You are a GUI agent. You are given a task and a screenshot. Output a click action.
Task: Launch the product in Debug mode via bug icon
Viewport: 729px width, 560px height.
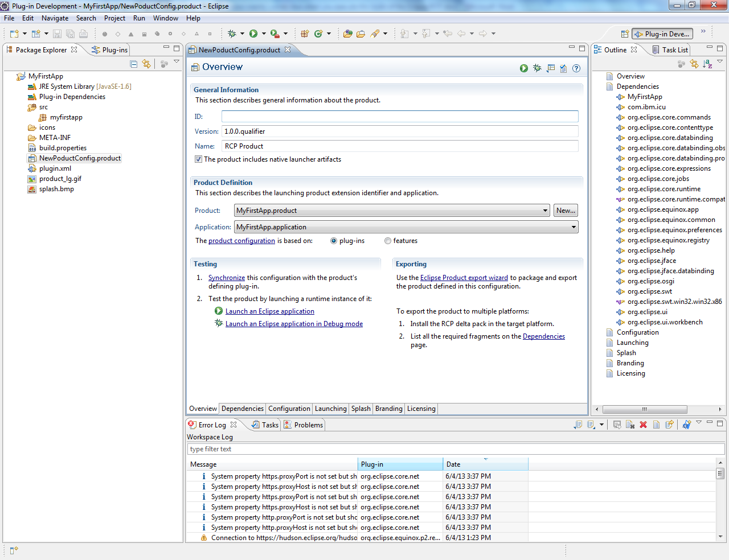(x=536, y=68)
